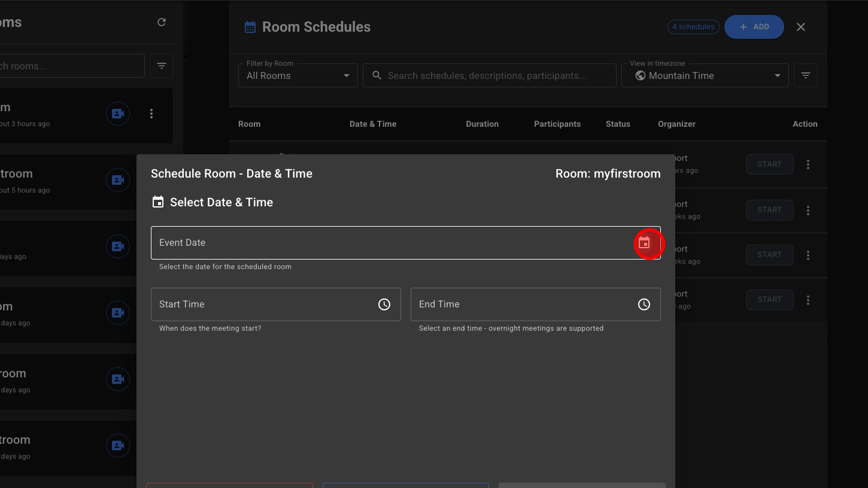868x488 pixels.
Task: Click the video camera icon on first room
Action: (x=118, y=114)
